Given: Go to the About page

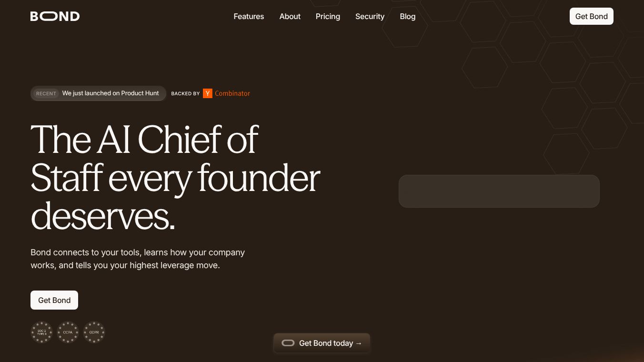Looking at the screenshot, I should (290, 16).
